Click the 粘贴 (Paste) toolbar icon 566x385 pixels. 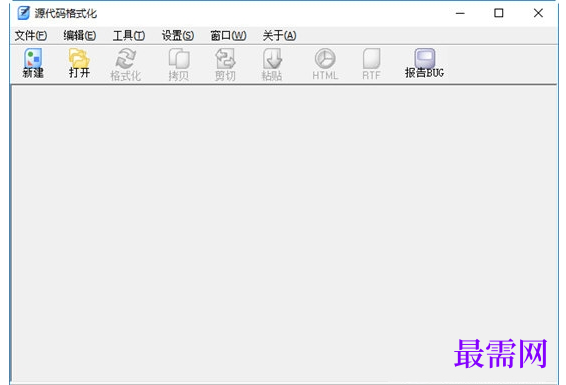(272, 64)
